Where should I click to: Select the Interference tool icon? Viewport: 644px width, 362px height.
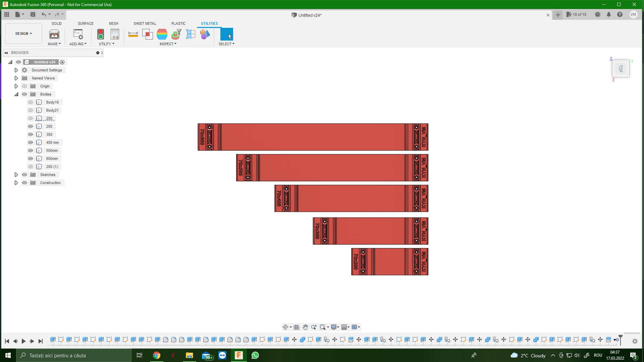coord(147,34)
